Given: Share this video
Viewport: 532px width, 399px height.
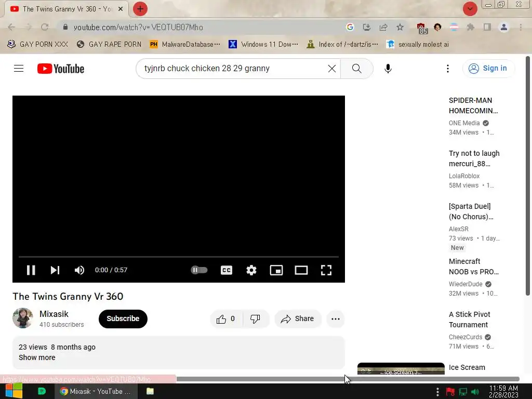Looking at the screenshot, I should pyautogui.click(x=298, y=319).
